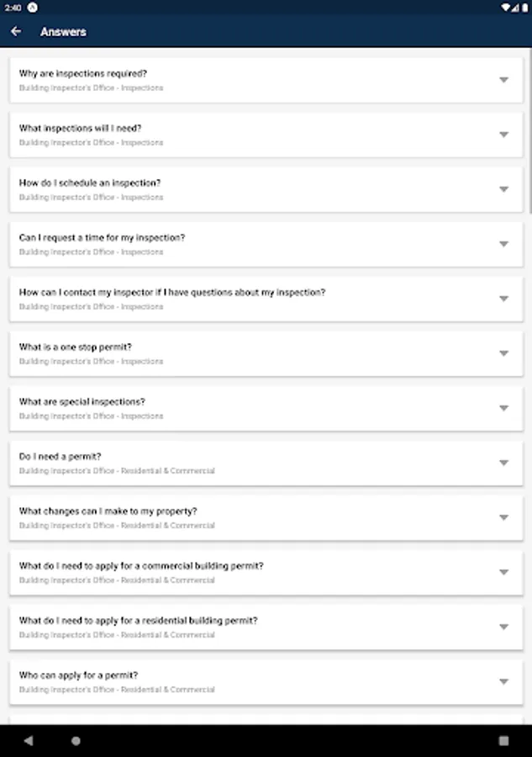The height and width of the screenshot is (757, 532).
Task: Tap the back arrow in the header
Action: coord(16,32)
